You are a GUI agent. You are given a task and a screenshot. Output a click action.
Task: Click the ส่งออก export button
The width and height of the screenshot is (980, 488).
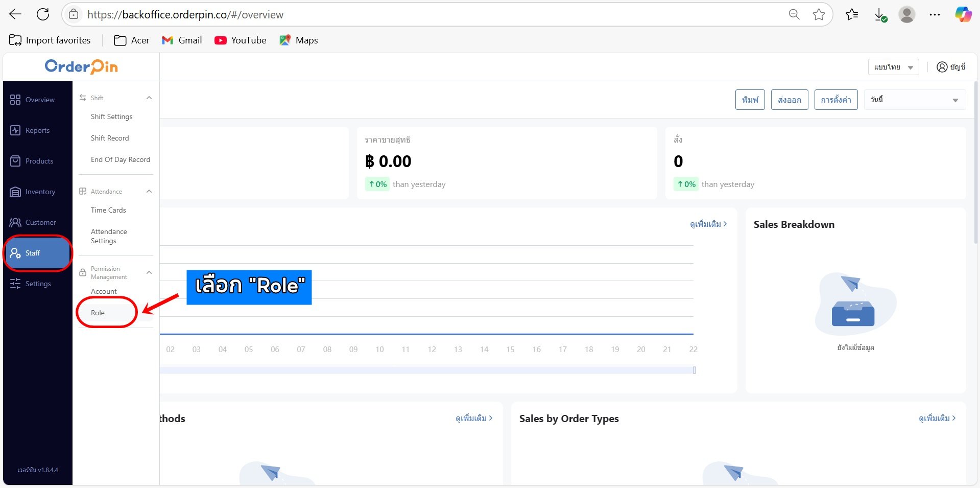(x=790, y=100)
